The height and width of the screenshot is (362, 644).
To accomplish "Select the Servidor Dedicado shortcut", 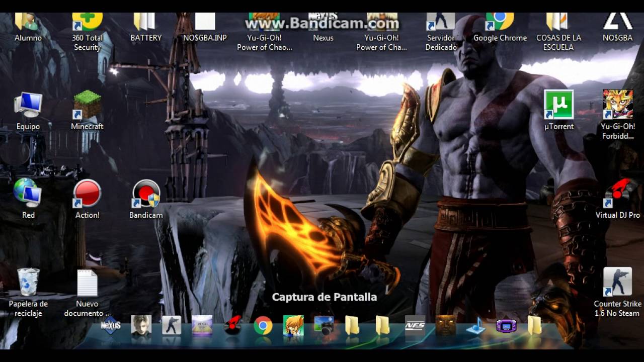I will click(441, 33).
